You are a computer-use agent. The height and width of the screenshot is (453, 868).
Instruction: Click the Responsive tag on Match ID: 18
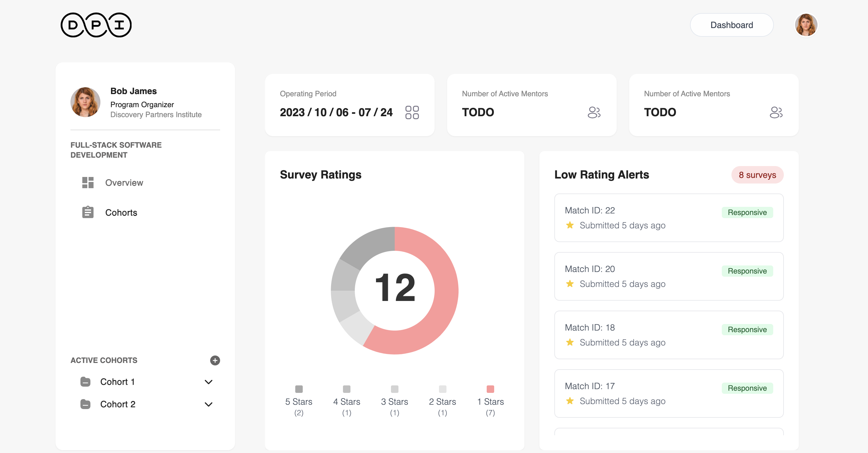[747, 329]
